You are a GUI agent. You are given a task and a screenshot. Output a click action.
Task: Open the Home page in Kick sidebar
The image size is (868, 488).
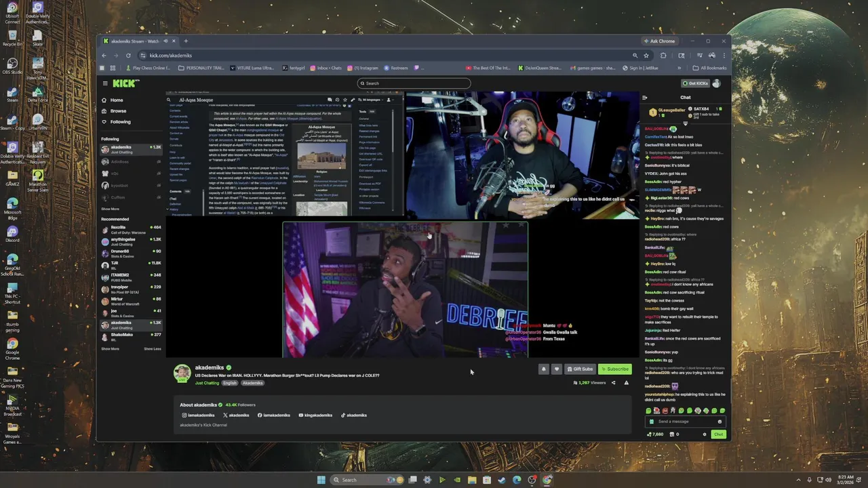point(112,100)
